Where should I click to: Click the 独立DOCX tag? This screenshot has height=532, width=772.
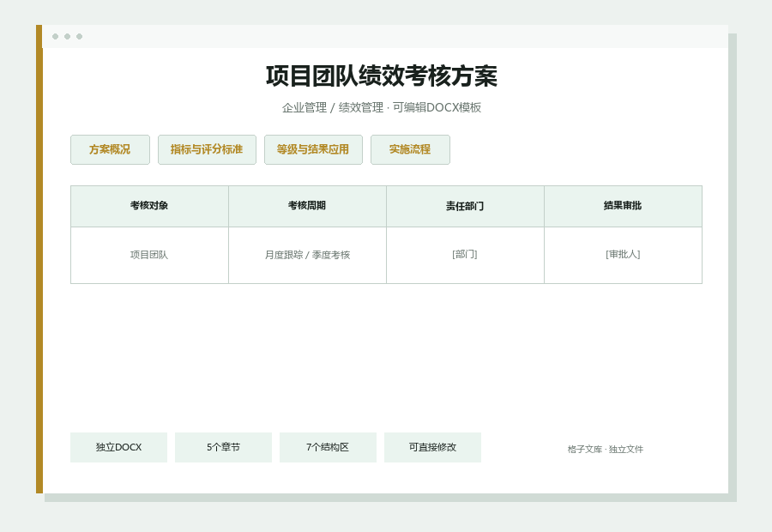point(118,447)
